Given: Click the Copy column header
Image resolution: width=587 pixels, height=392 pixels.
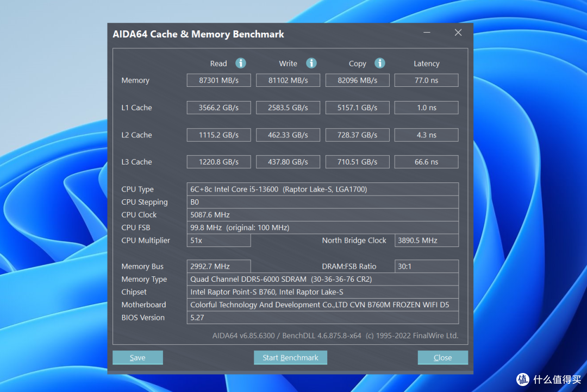Looking at the screenshot, I should (x=358, y=64).
